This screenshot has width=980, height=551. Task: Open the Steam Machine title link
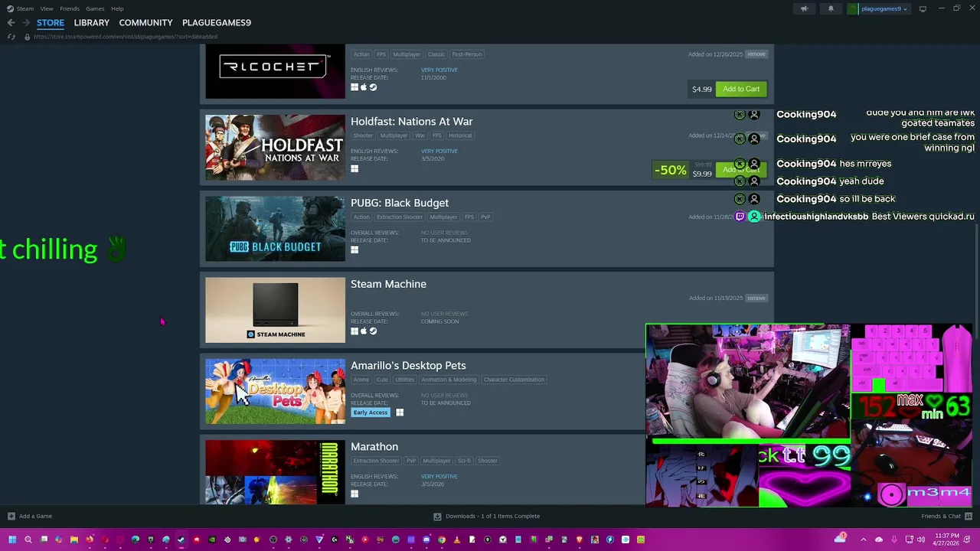[x=388, y=284]
